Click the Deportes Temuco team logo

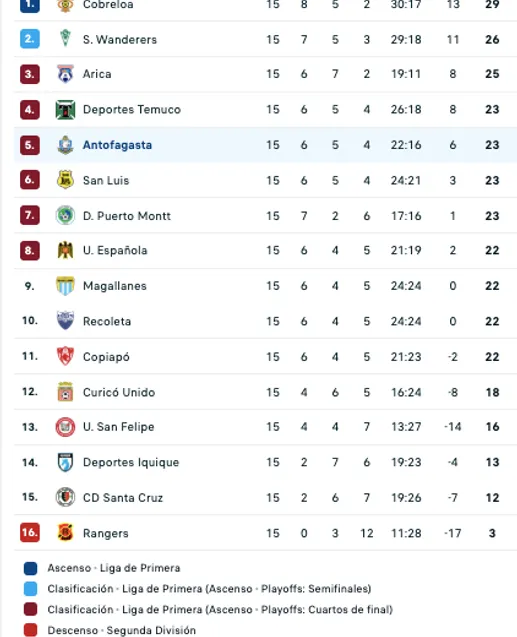coord(65,110)
